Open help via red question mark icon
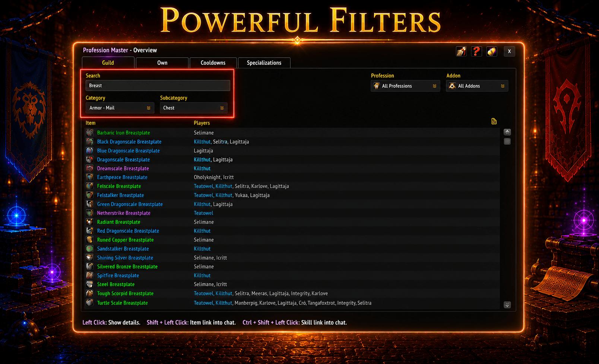Viewport: 599px width, 364px height. 476,51
